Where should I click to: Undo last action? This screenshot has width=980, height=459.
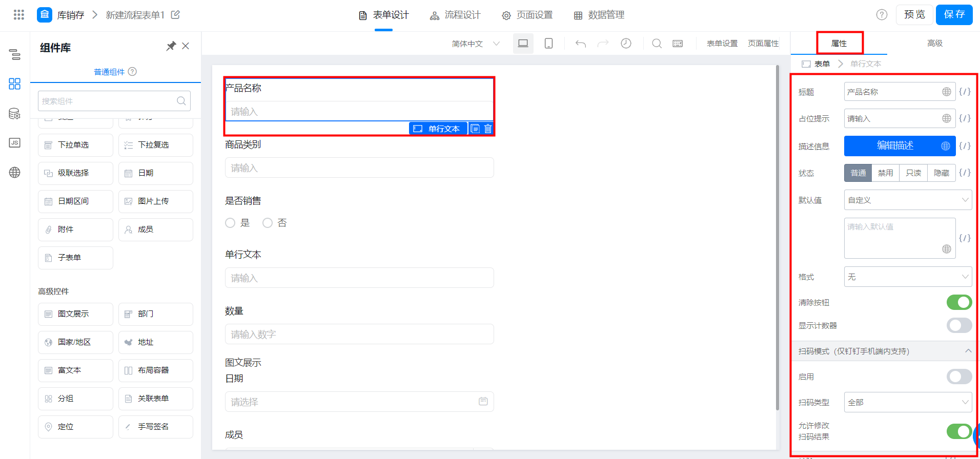[581, 44]
